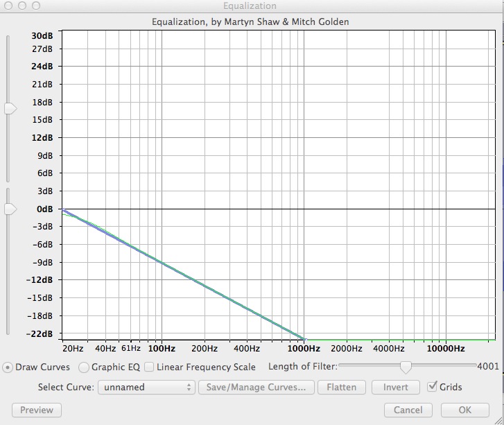The image size is (504, 425).
Task: Click the 30dB scale label
Action: coord(42,35)
